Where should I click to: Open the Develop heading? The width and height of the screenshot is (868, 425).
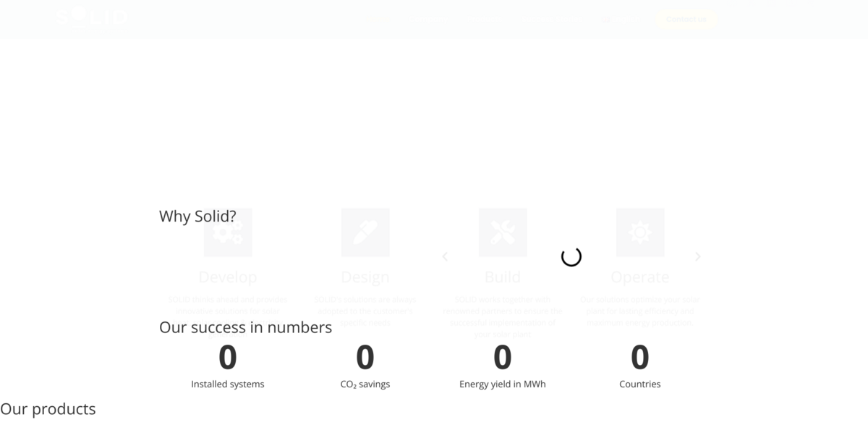(228, 277)
